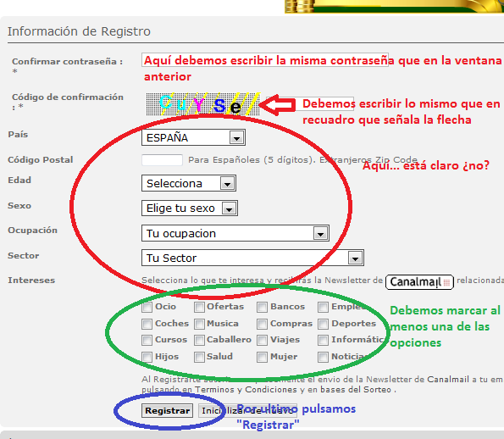The image size is (504, 439).
Task: Check the Hijos checkbox
Action: point(147,357)
